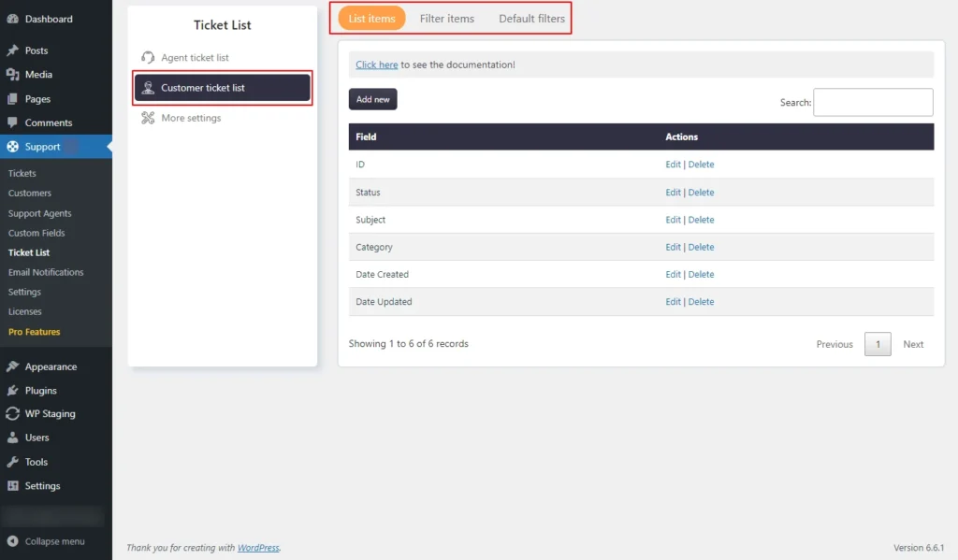This screenshot has width=958, height=560.
Task: Open the Media library icon
Action: click(13, 75)
